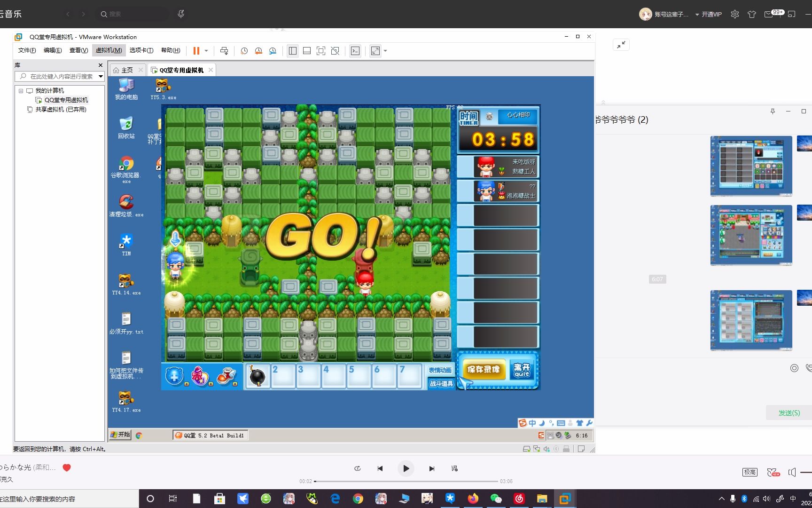Screen dimensions: 812x508
Task: Open the 帮助(H) menu
Action: 171,50
